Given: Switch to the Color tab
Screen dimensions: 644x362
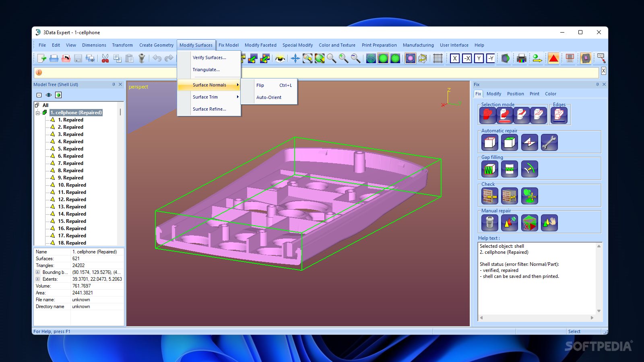Looking at the screenshot, I should tap(551, 94).
